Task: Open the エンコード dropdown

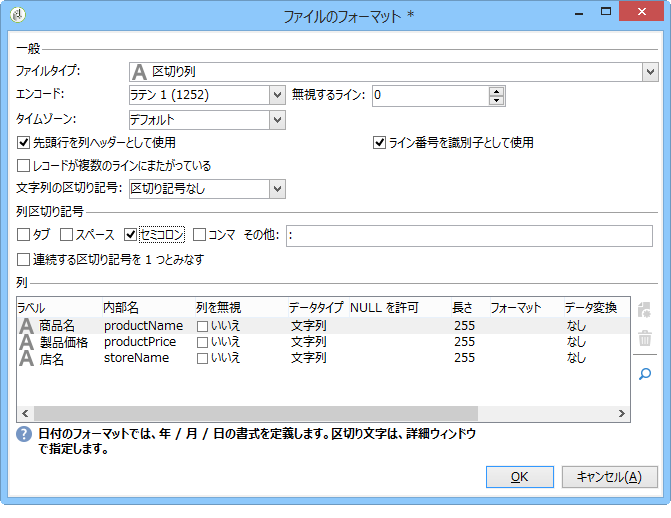Action: coord(277,95)
